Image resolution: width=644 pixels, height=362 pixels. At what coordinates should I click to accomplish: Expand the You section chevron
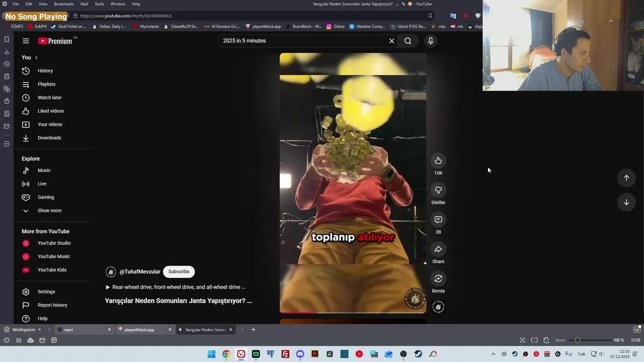[36, 58]
